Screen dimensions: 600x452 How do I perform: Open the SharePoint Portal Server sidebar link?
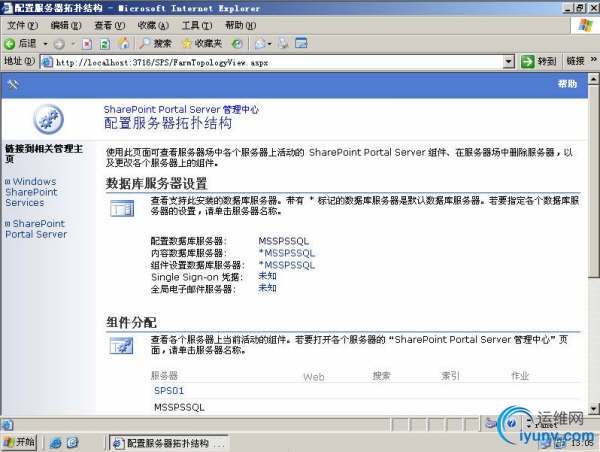coord(36,229)
